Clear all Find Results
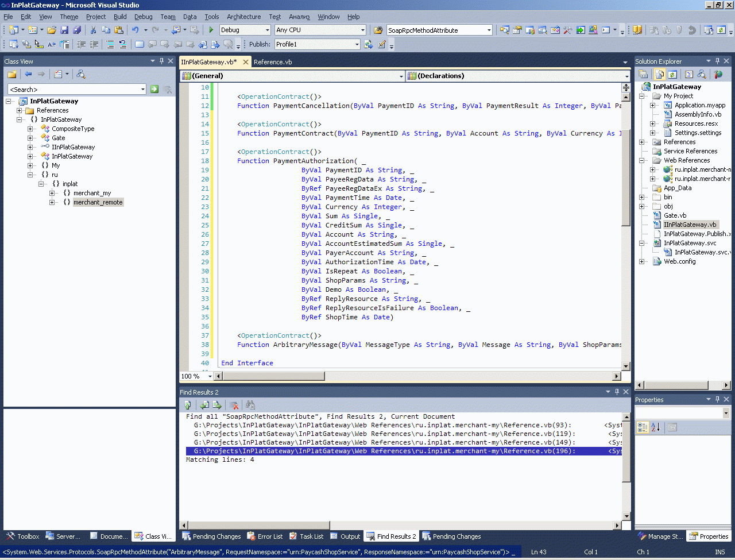Screen dimensions: 735x560 click(x=234, y=405)
